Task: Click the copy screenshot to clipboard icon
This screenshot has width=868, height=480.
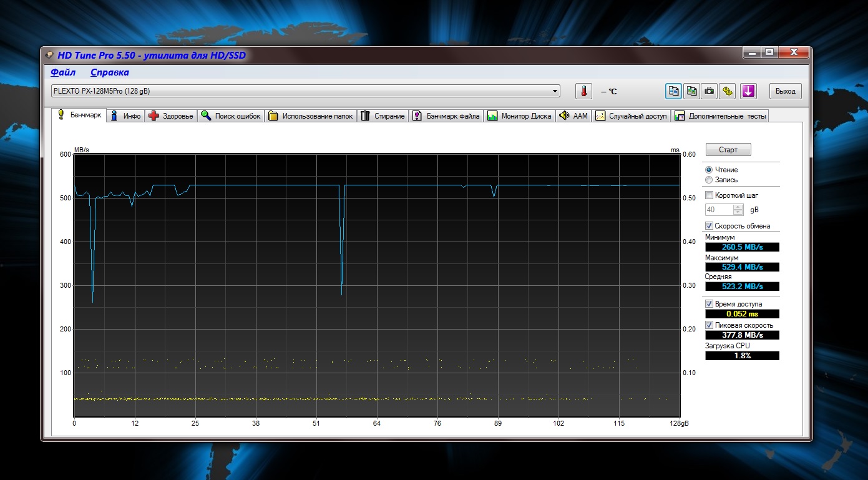Action: coord(691,91)
